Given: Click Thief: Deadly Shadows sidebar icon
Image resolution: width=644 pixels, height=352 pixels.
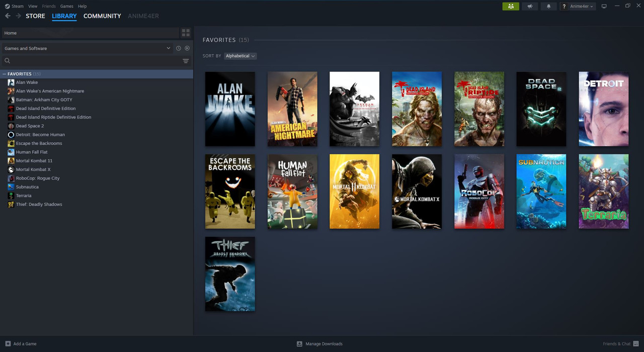Looking at the screenshot, I should [x=11, y=205].
